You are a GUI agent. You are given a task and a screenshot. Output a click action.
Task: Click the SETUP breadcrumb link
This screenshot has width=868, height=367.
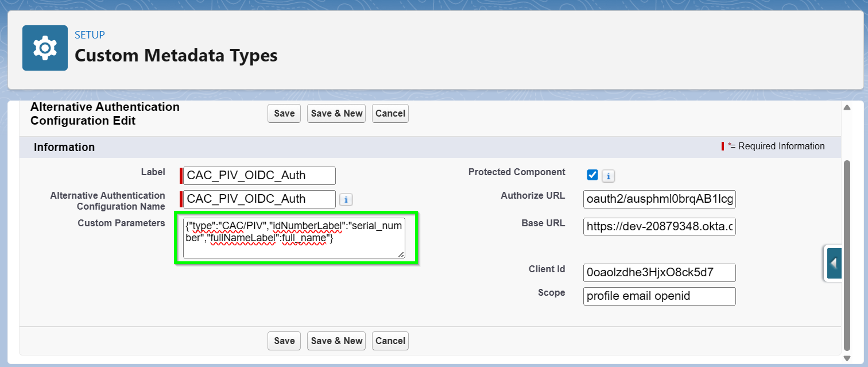pyautogui.click(x=90, y=35)
